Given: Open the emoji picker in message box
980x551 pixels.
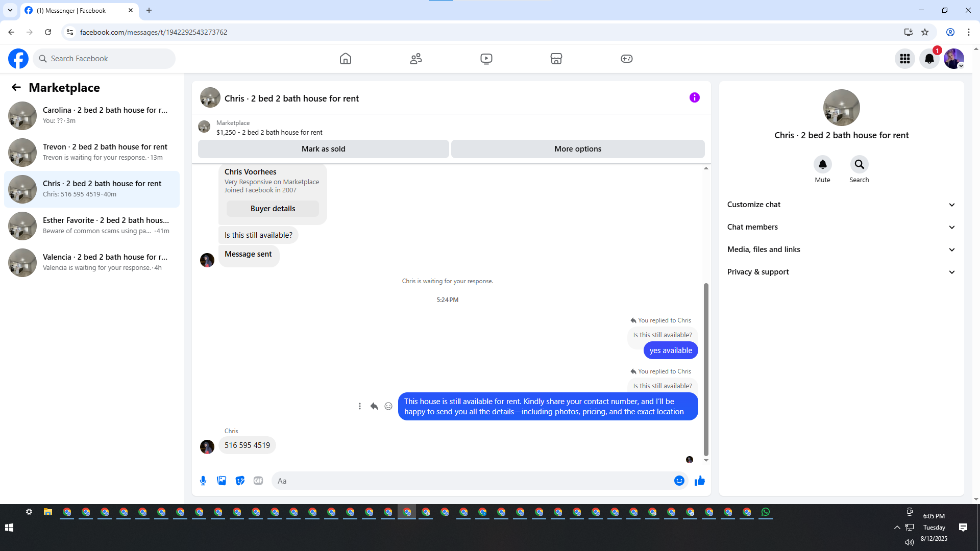Looking at the screenshot, I should click(x=679, y=481).
